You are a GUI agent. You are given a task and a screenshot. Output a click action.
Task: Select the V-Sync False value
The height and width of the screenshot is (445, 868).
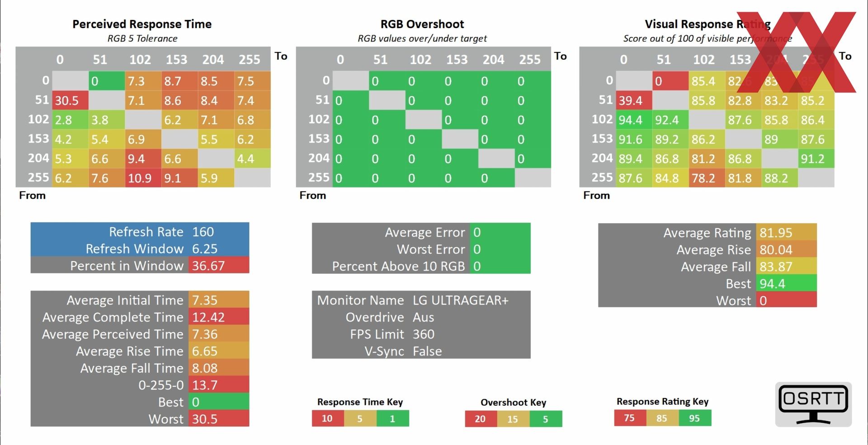click(x=427, y=351)
